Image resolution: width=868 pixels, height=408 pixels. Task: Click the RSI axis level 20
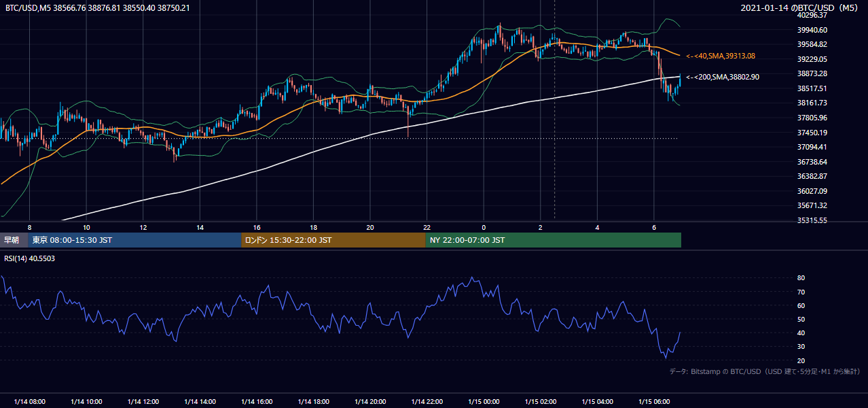tap(801, 360)
